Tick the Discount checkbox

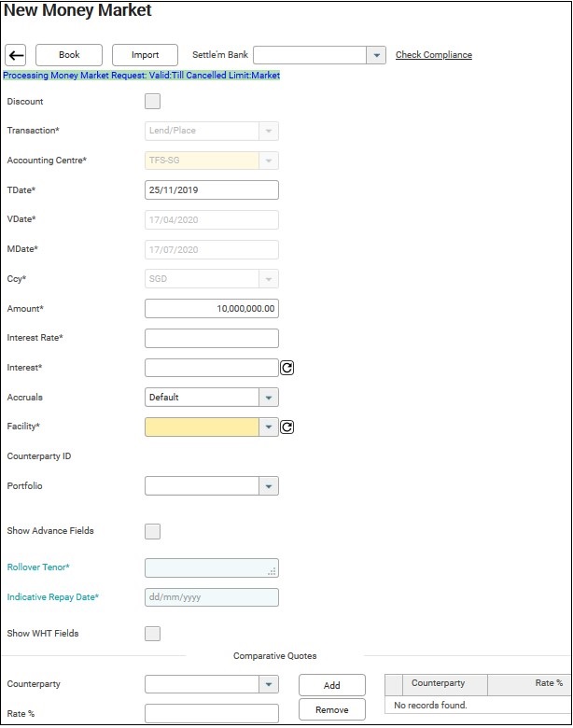tap(153, 102)
